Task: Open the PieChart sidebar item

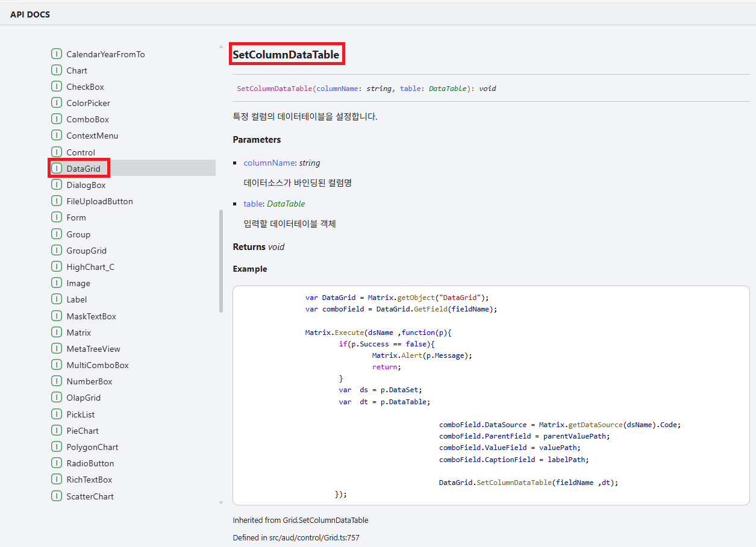Action: 83,431
